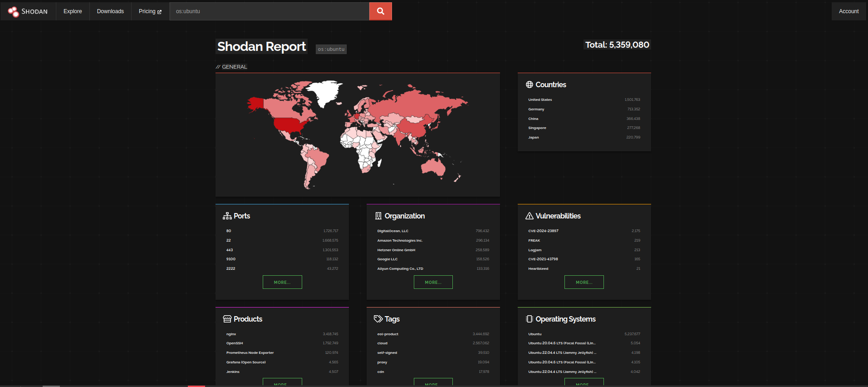Image resolution: width=868 pixels, height=387 pixels.
Task: Click the Shodan logo icon
Action: click(x=13, y=11)
